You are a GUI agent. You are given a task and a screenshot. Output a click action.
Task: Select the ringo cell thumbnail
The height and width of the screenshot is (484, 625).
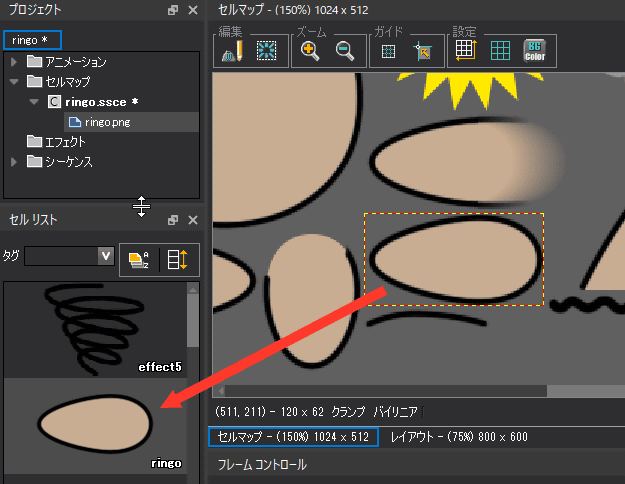click(x=95, y=426)
